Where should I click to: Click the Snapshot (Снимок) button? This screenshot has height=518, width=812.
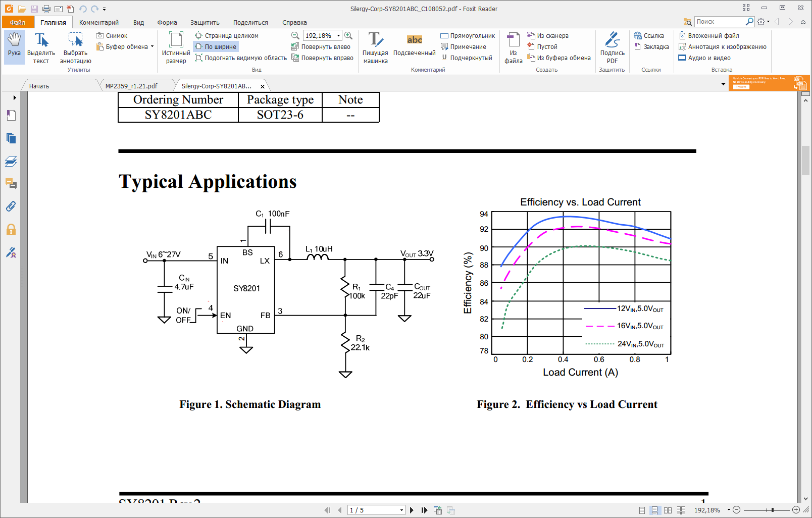point(112,36)
